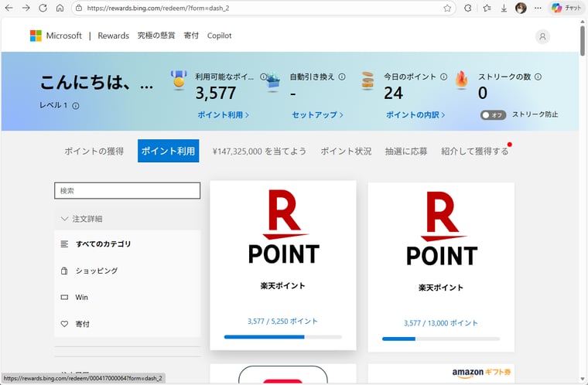Switch to the ポイント状況 tab
This screenshot has width=588, height=385.
click(x=346, y=151)
